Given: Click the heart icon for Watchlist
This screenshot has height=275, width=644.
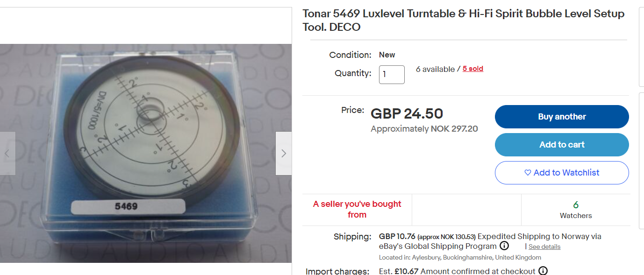Looking at the screenshot, I should [x=528, y=173].
